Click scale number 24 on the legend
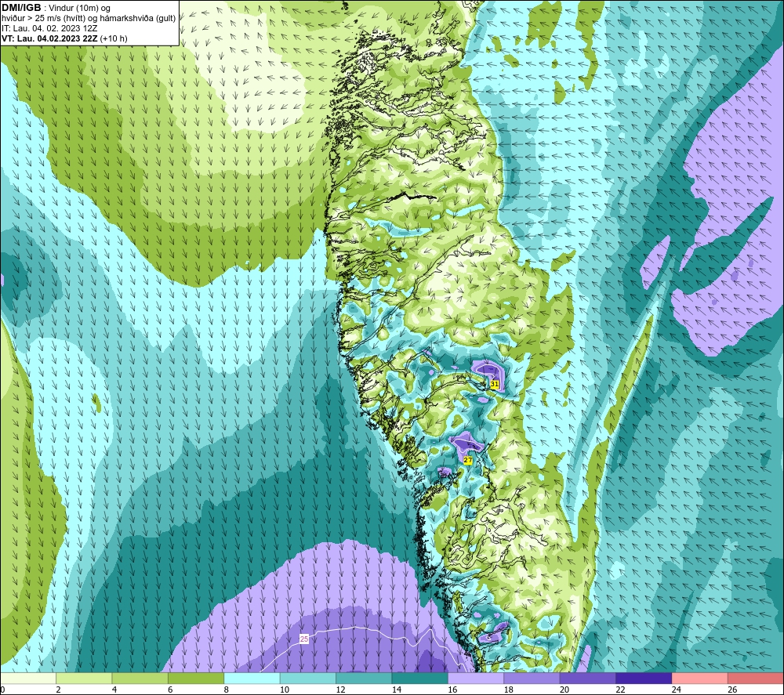The image size is (784, 695). [677, 690]
